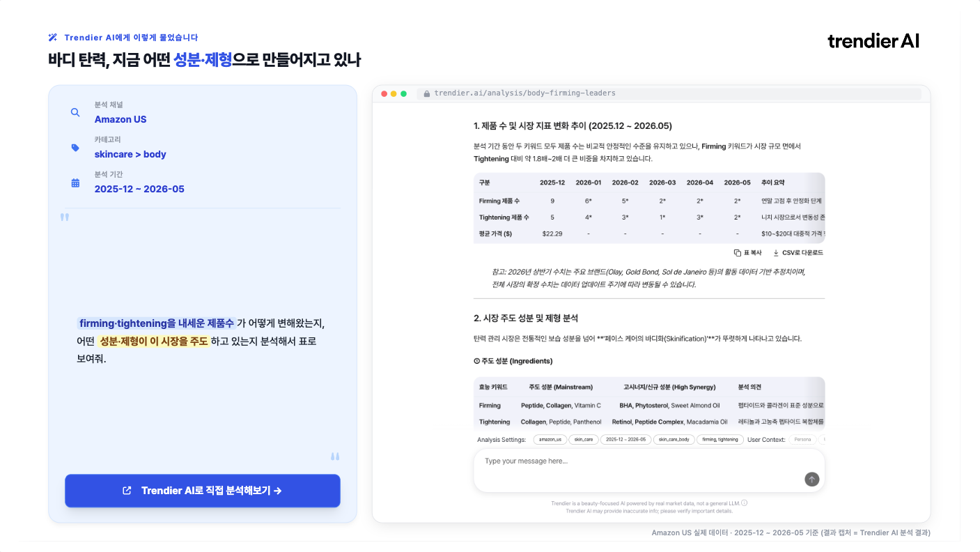Click the highlighted 성분·제형이 이 시장을 주도 phrase

pos(153,342)
